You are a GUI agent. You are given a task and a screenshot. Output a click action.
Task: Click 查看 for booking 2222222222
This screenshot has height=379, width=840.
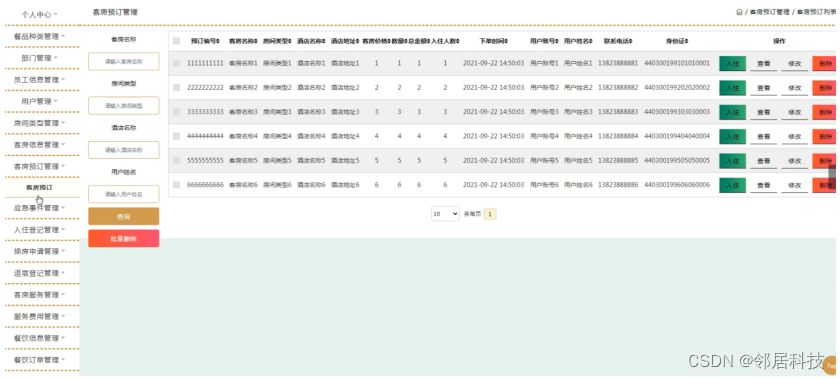point(763,88)
